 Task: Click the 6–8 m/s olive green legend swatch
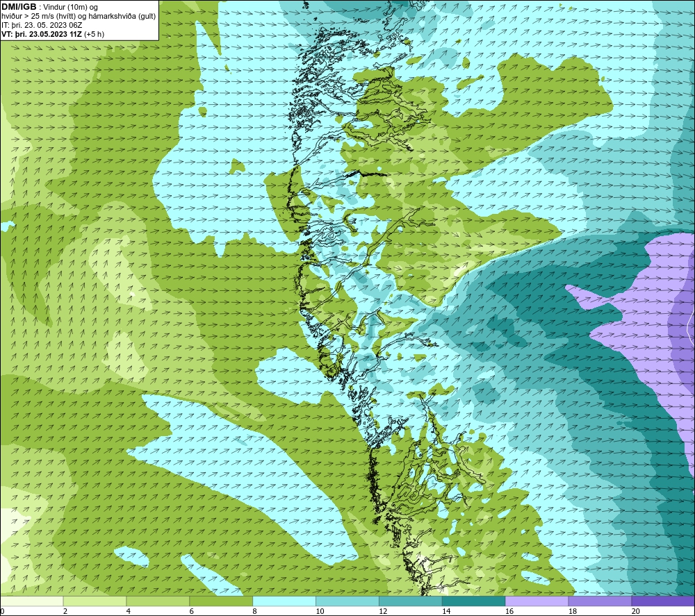click(221, 601)
